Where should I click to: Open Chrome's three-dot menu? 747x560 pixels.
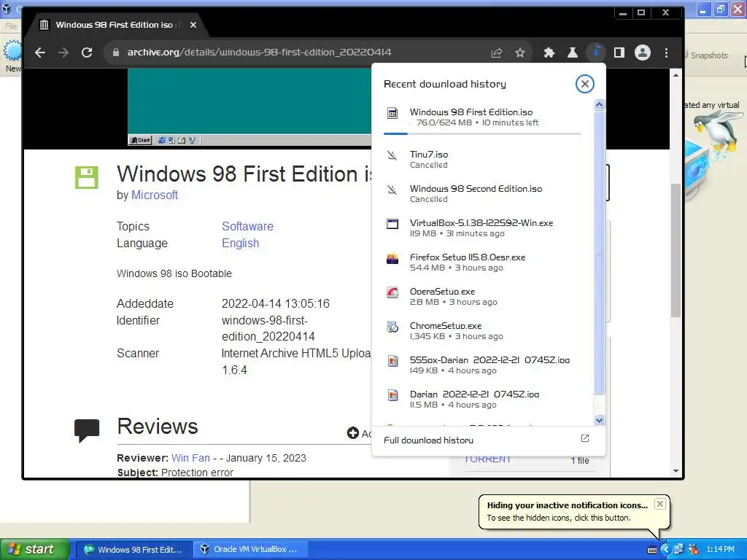(667, 52)
